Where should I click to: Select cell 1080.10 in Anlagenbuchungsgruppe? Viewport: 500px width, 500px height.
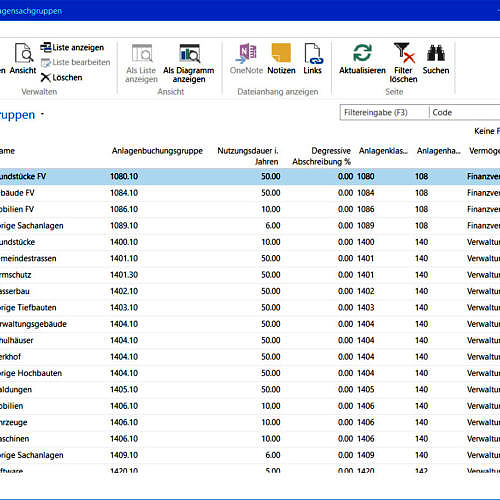[124, 176]
